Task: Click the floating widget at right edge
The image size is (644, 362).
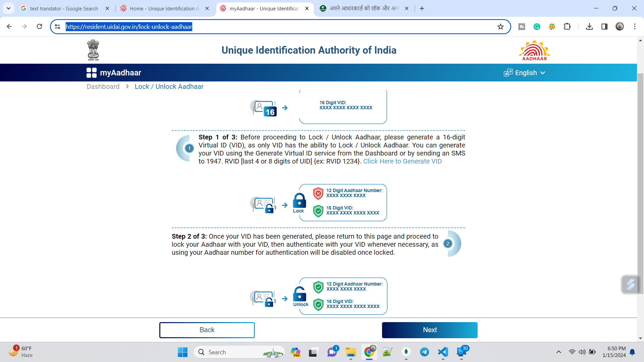Action: coord(631,284)
